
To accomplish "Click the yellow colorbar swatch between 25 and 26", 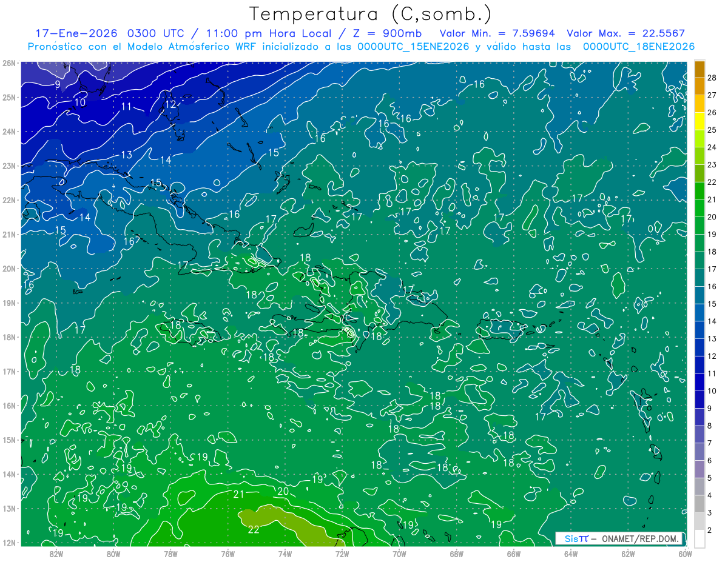I will point(699,121).
